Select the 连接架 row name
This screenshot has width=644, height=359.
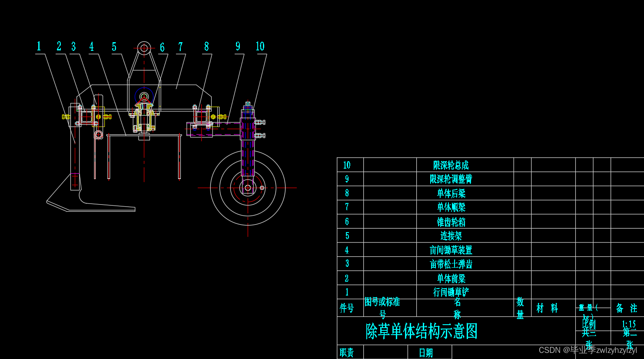(x=451, y=236)
